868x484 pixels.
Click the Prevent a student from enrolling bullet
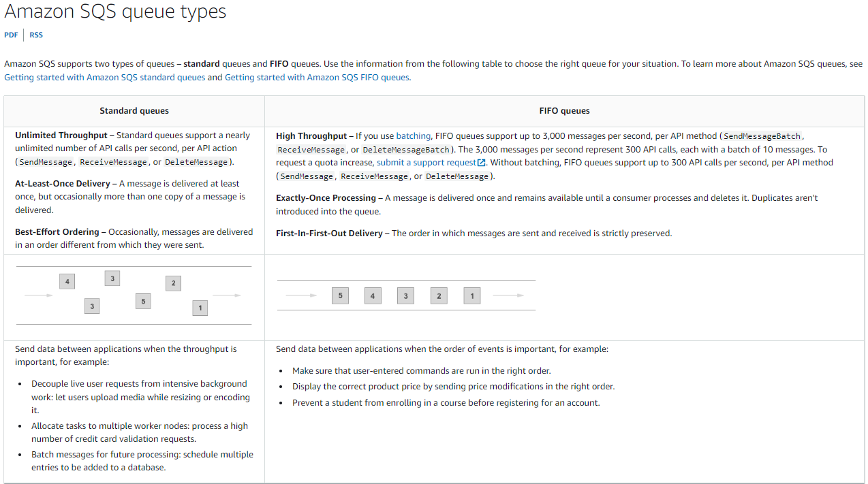pyautogui.click(x=446, y=403)
